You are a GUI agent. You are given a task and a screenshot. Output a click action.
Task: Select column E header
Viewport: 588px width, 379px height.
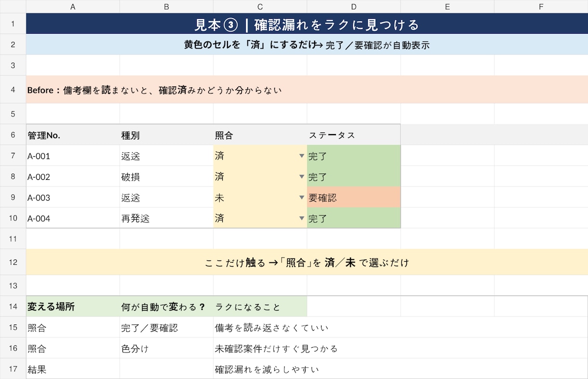pyautogui.click(x=447, y=6)
